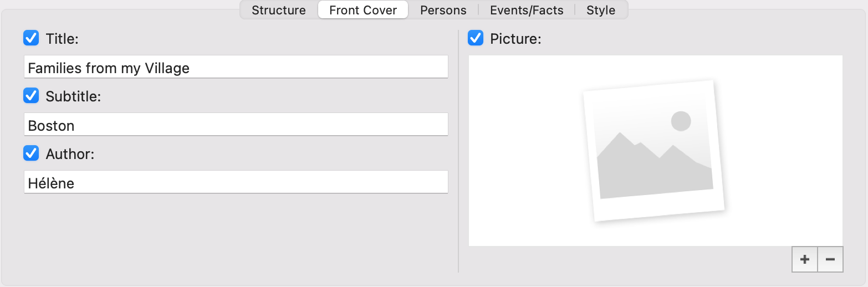Click the 'Picture:' label text
Screen dimensions: 868x287
[515, 39]
